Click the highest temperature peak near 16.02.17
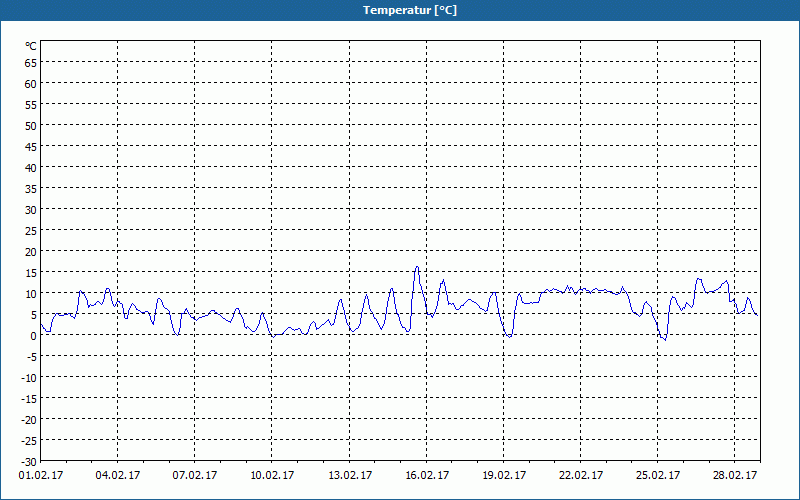The width and height of the screenshot is (800, 500). coord(417,267)
